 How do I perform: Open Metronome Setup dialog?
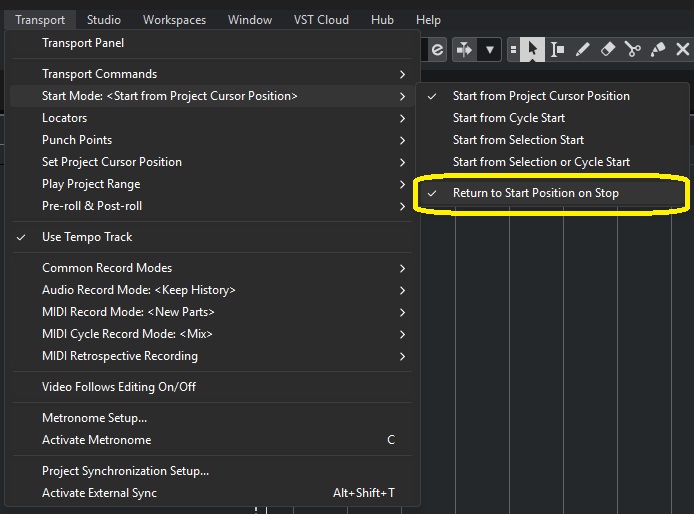(212, 418)
